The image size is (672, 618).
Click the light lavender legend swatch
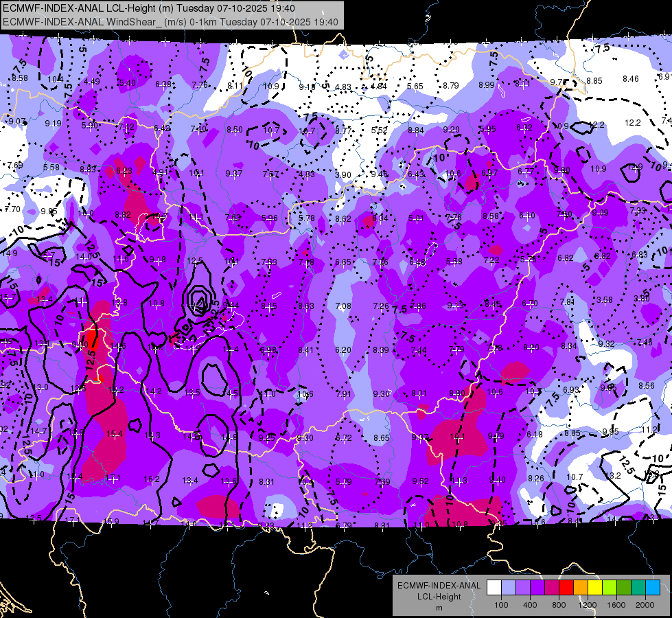509,588
